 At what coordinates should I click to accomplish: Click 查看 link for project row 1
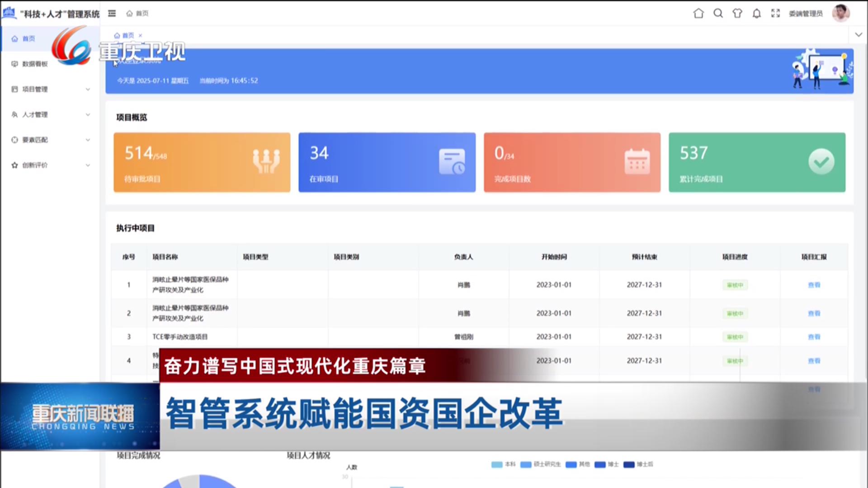[x=814, y=285]
